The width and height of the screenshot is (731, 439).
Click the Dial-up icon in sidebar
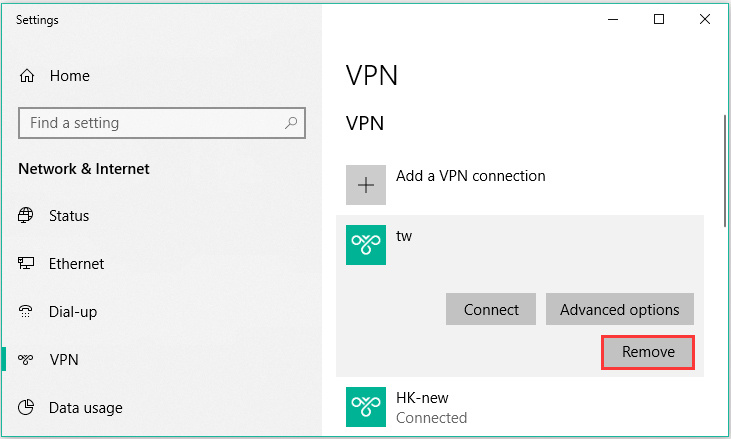(x=27, y=312)
